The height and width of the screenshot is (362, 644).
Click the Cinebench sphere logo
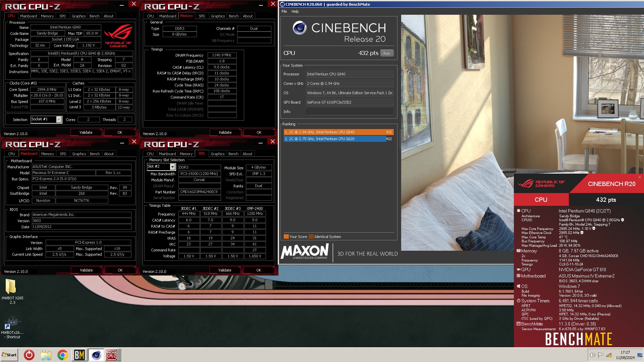(300, 28)
